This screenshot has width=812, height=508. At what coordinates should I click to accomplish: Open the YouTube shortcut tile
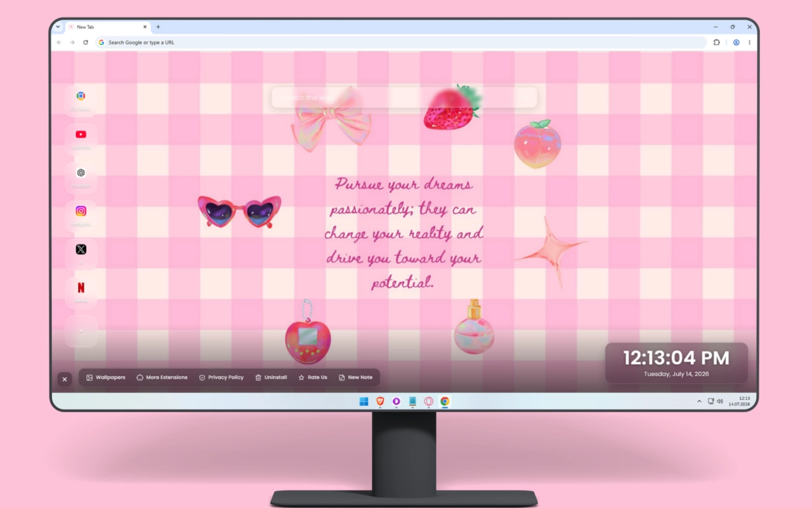[81, 138]
